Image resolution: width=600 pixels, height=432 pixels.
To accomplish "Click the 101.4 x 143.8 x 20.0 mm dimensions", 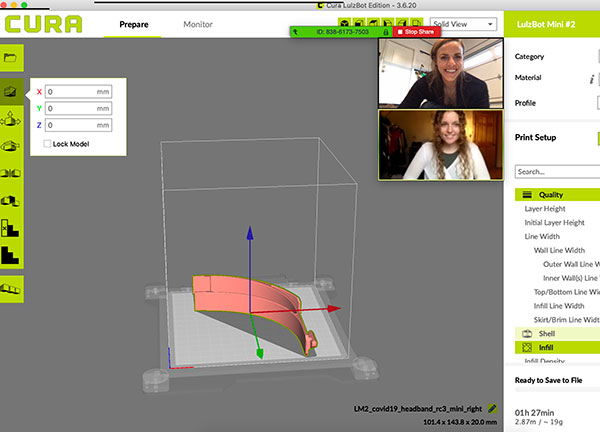I will [460, 422].
